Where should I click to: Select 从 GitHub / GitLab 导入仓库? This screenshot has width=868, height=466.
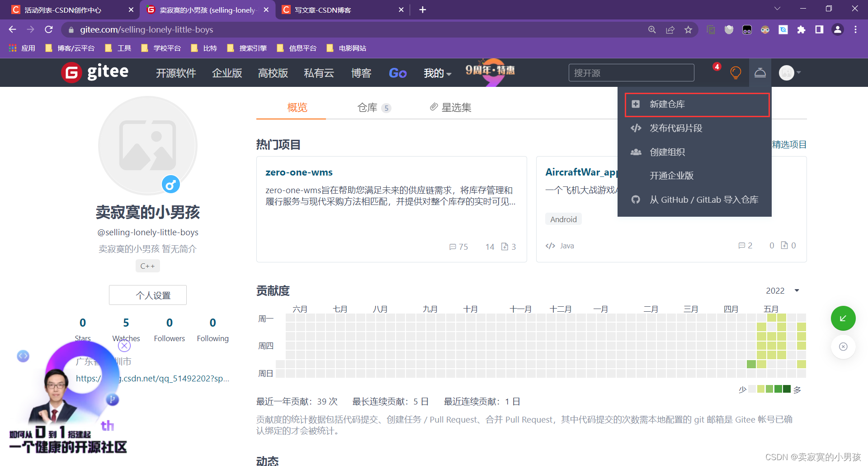coord(694,200)
